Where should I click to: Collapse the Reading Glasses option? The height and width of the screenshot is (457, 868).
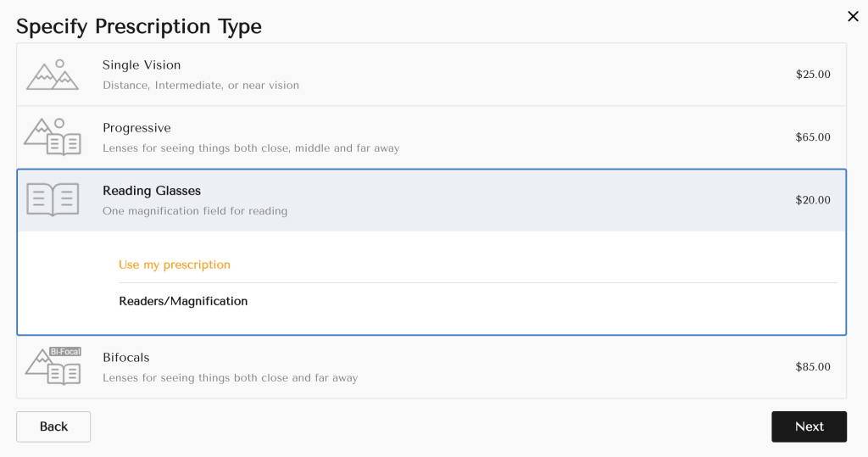click(431, 200)
